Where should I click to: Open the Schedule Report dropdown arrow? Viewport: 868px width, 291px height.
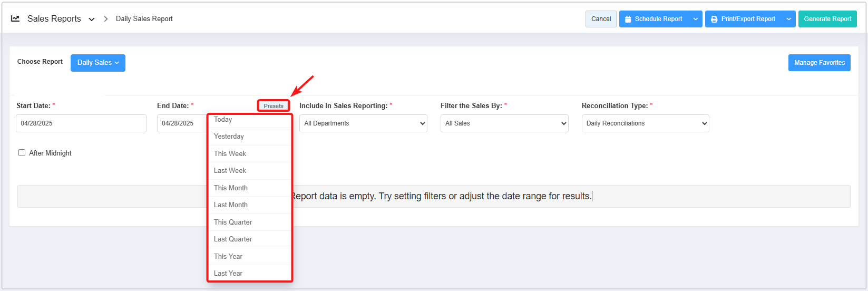696,19
